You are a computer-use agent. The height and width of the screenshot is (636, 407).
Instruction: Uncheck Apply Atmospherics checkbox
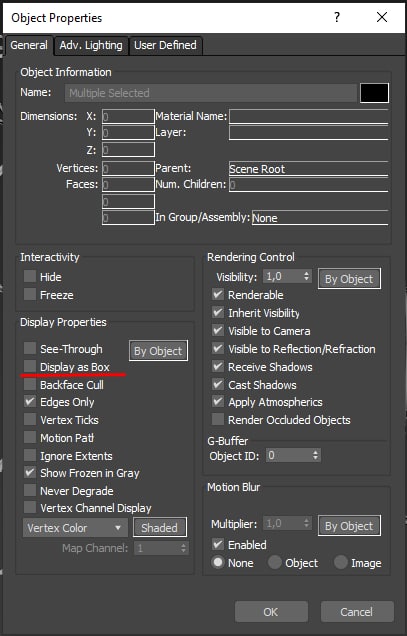tap(218, 402)
